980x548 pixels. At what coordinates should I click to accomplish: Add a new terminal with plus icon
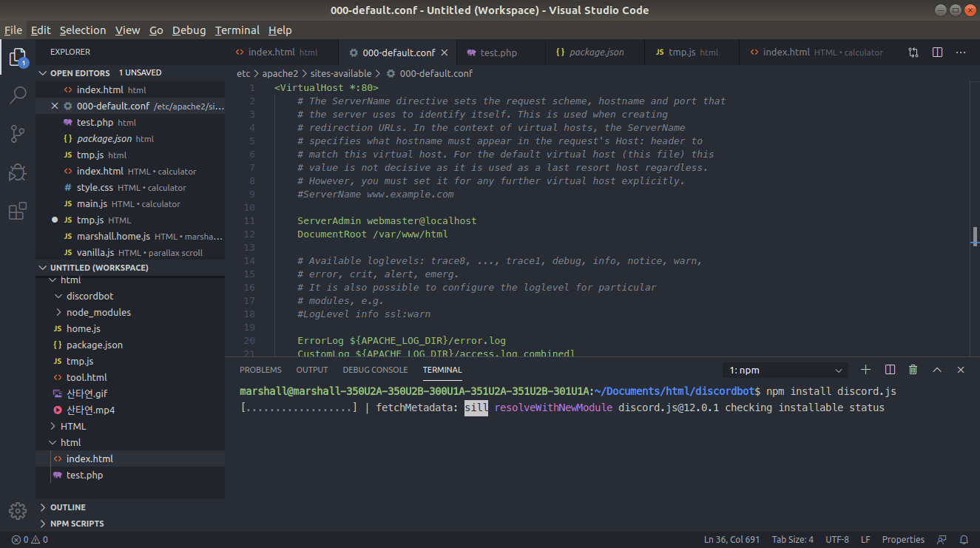coord(866,370)
